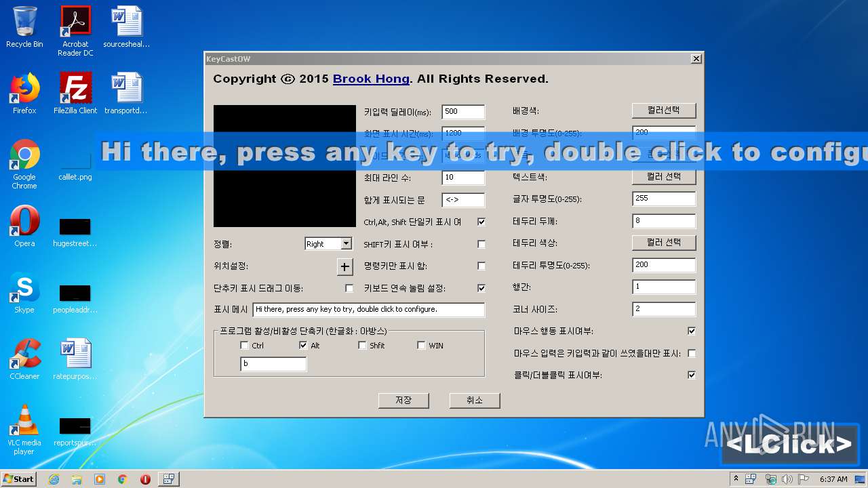Open the reportspurv file icon
The image size is (868, 488).
pos(75,431)
